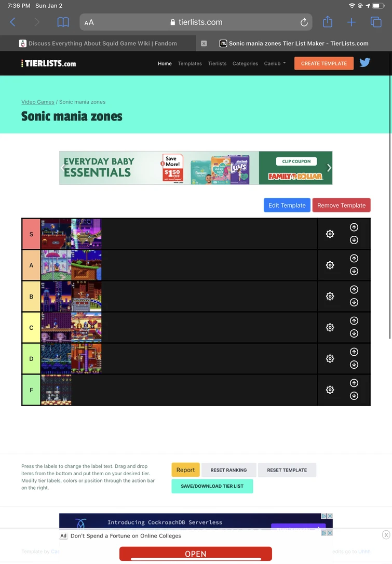Move the F tier up one position
The height and width of the screenshot is (564, 392).
pos(354,383)
